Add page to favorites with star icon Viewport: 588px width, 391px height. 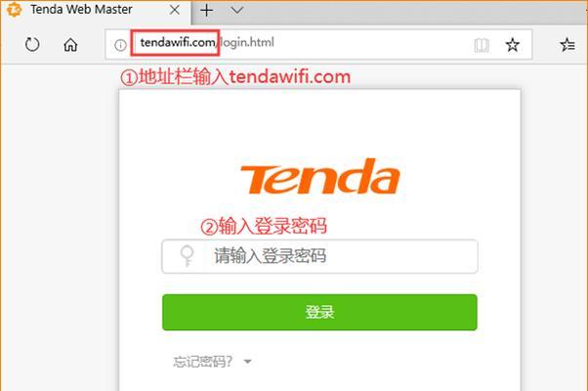512,45
